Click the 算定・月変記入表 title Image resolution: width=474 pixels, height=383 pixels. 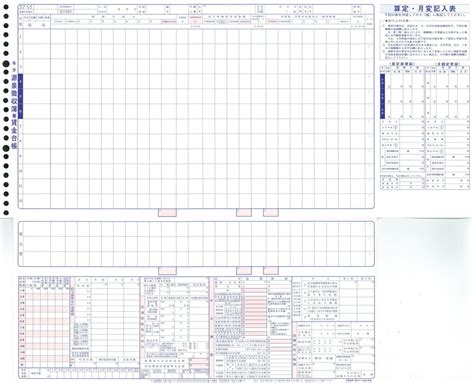pyautogui.click(x=425, y=9)
